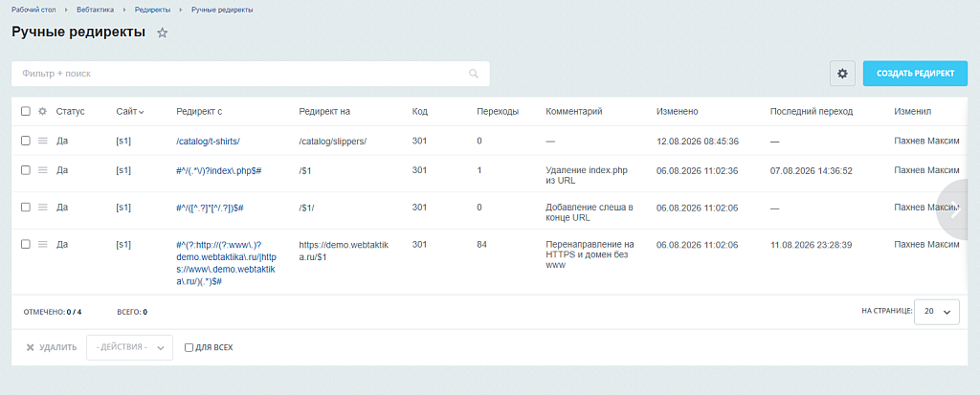Open the index\.php$# regex redirect link

[219, 170]
